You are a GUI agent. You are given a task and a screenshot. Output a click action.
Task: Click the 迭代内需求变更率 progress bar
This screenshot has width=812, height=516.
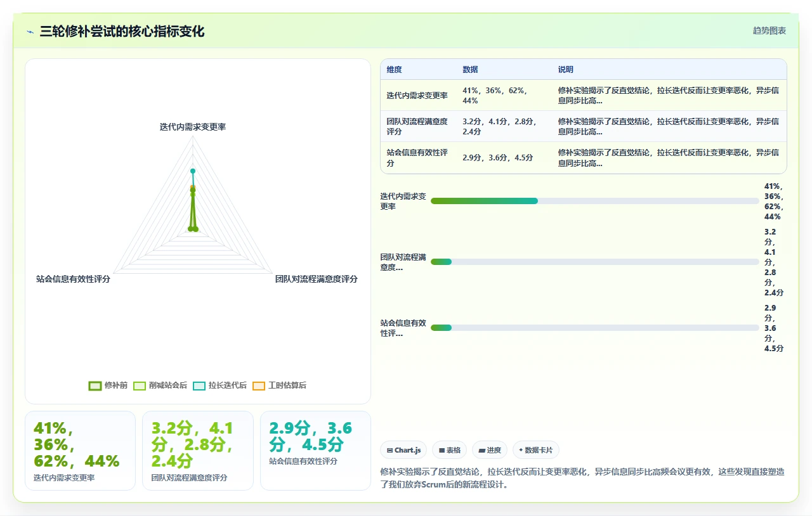click(x=595, y=201)
